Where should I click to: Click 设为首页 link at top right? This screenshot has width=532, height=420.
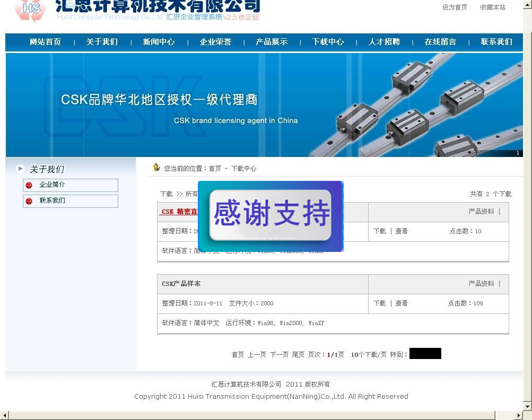455,7
